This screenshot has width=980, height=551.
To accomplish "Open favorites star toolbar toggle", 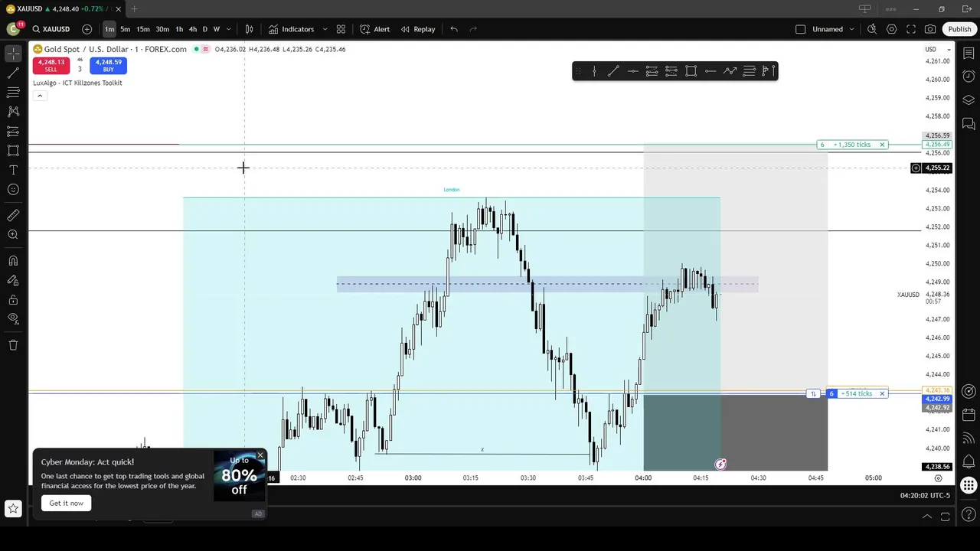I will pyautogui.click(x=13, y=508).
